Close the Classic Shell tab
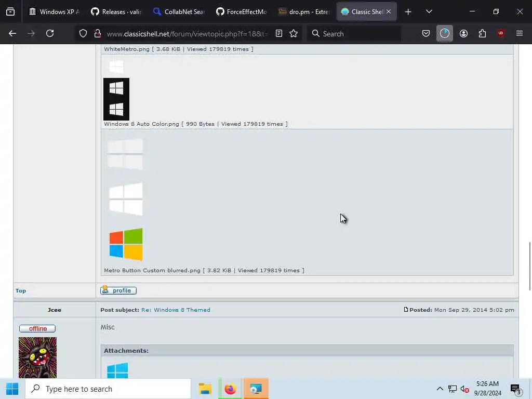The height and width of the screenshot is (399, 532). point(389,12)
